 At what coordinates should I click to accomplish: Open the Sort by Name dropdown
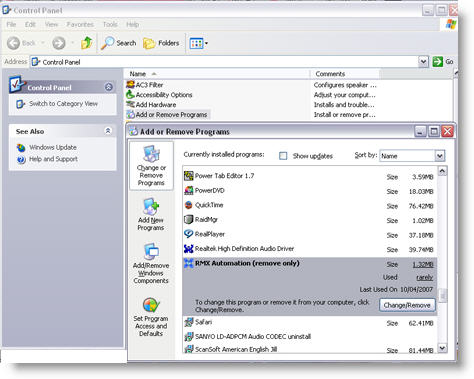point(412,156)
